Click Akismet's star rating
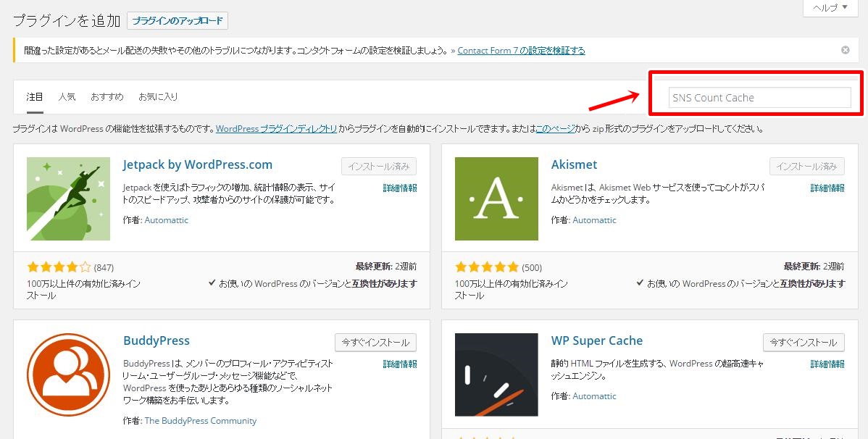This screenshot has height=439, width=868. 487,268
